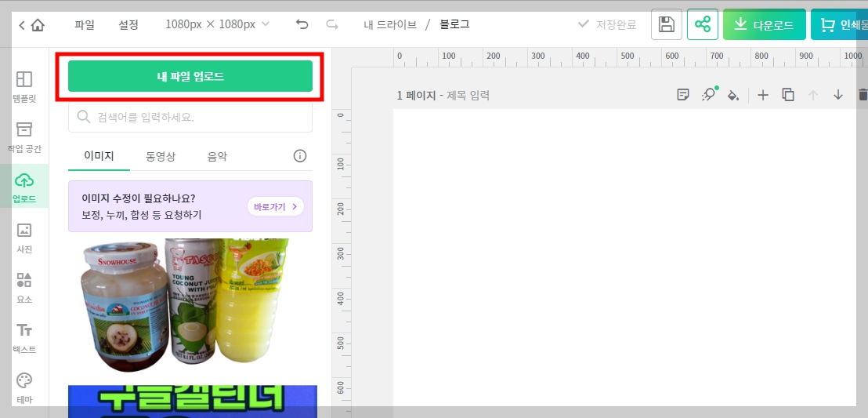Move page down with down arrow
This screenshot has width=868, height=418.
[x=838, y=95]
